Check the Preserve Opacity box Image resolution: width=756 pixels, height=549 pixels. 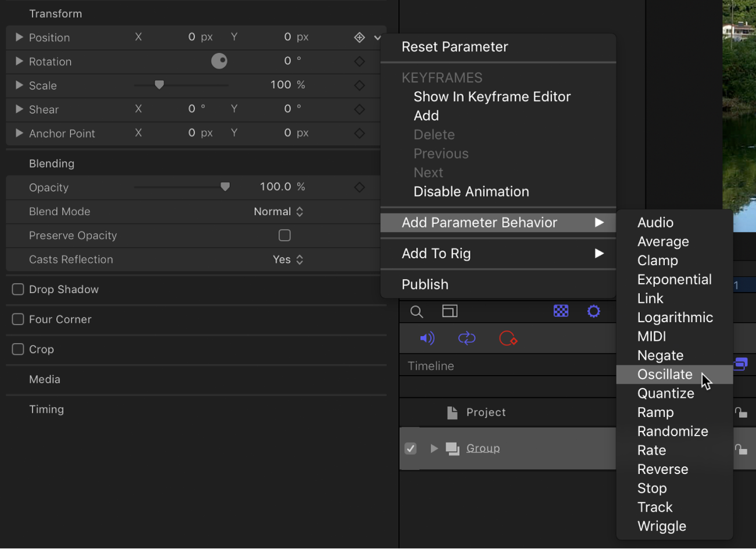tap(285, 235)
